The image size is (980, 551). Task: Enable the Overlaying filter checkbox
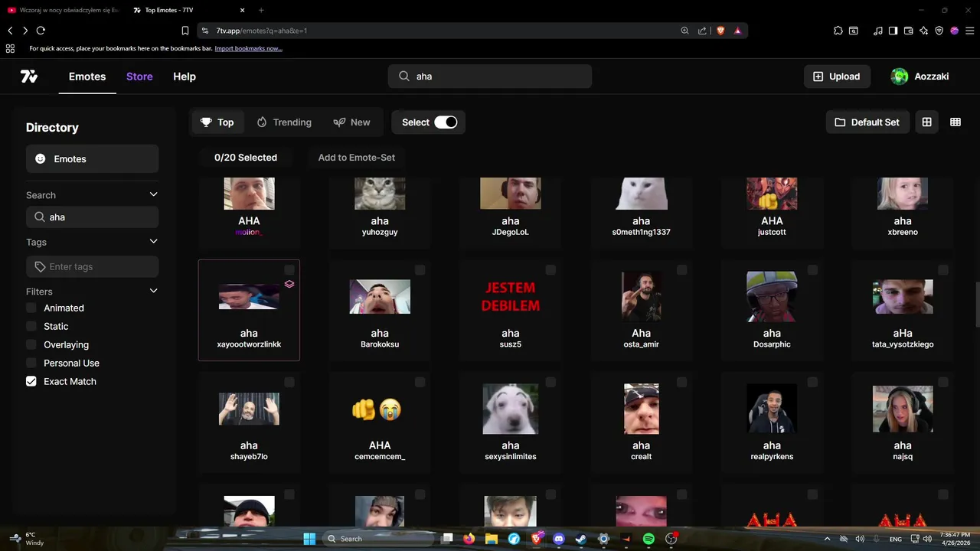click(31, 344)
